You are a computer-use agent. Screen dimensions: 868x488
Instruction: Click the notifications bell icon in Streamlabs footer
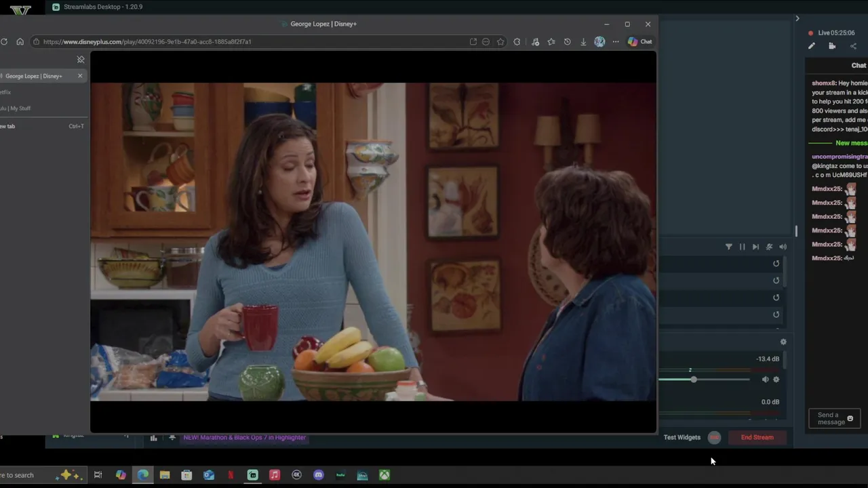click(x=172, y=438)
